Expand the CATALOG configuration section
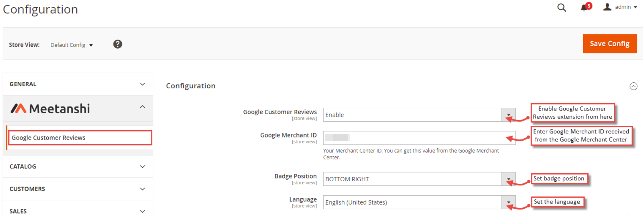644x215 pixels. [78, 166]
